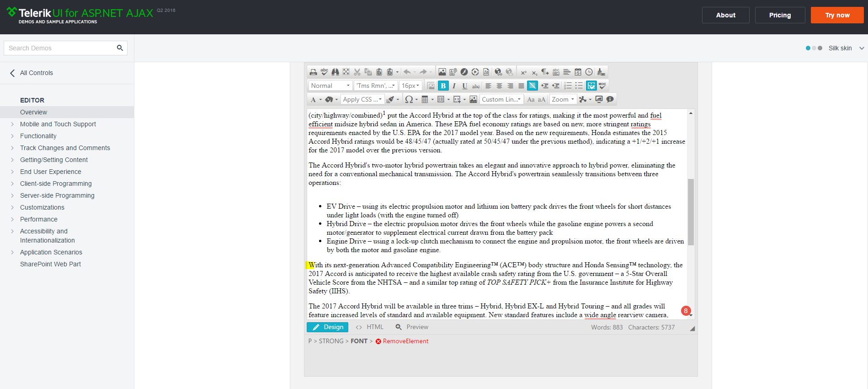Toggle the numbered list

pos(568,86)
